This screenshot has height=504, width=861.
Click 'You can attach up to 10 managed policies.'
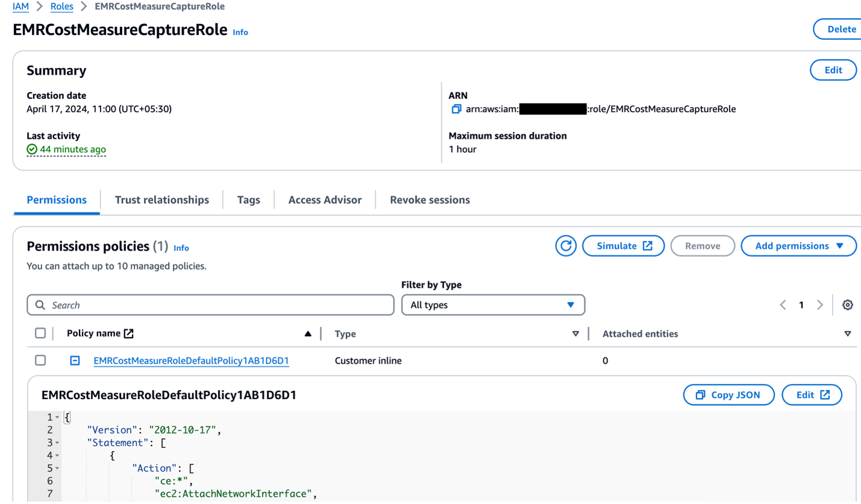click(x=117, y=266)
